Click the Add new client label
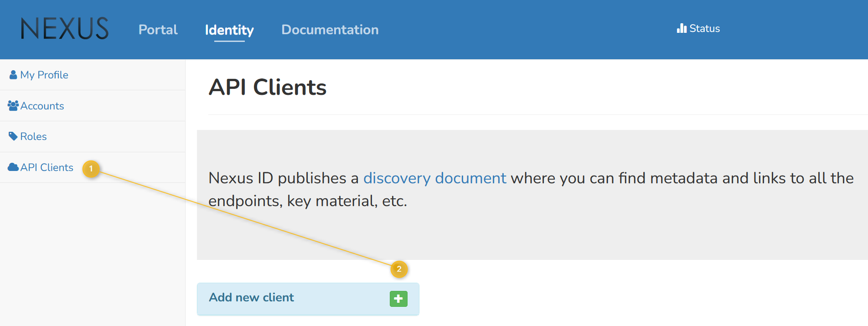The width and height of the screenshot is (868, 326). (x=251, y=297)
